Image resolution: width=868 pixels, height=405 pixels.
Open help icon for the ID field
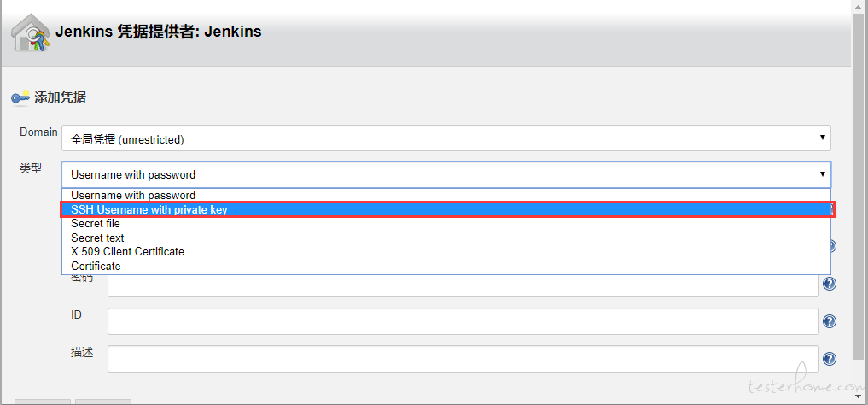[x=830, y=321]
